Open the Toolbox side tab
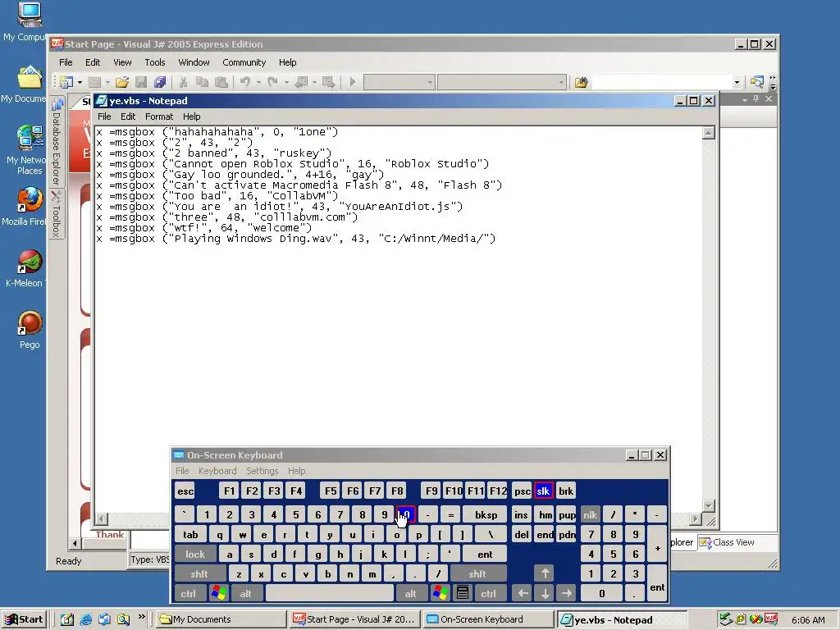The height and width of the screenshot is (630, 840). pyautogui.click(x=57, y=214)
